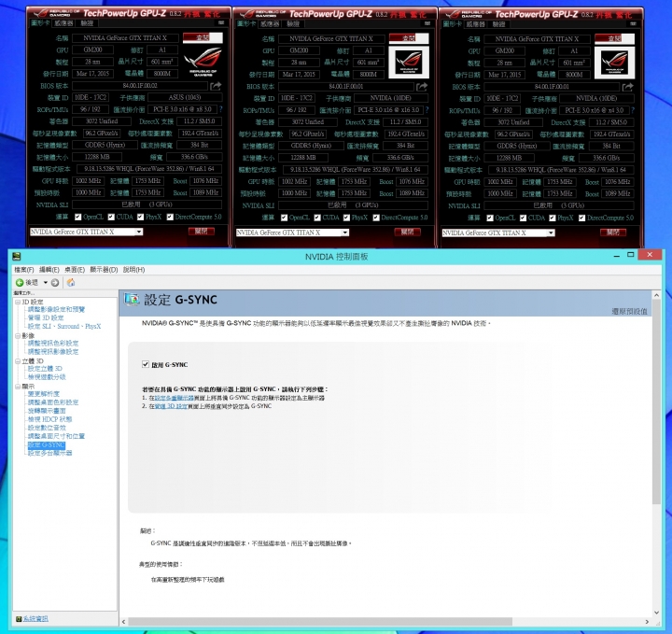Collapse the 影像 tree node
Screen dimensions: 672x634
(x=18, y=335)
